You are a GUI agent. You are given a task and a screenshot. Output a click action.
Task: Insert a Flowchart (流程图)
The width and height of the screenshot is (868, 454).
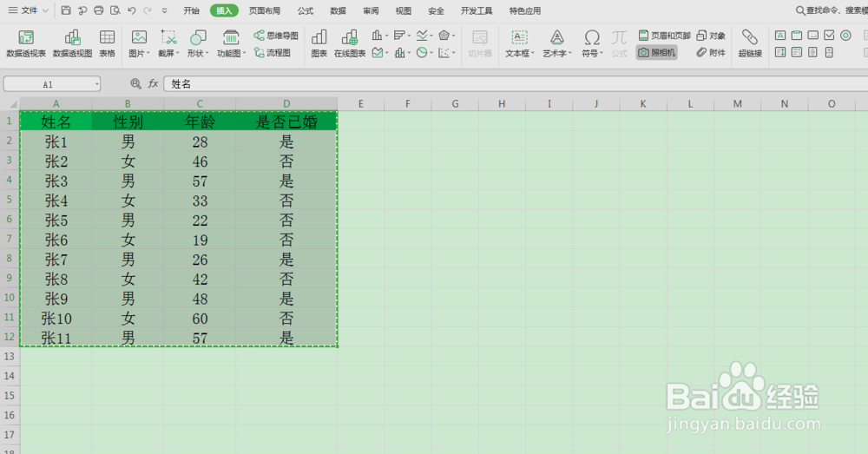pyautogui.click(x=272, y=53)
